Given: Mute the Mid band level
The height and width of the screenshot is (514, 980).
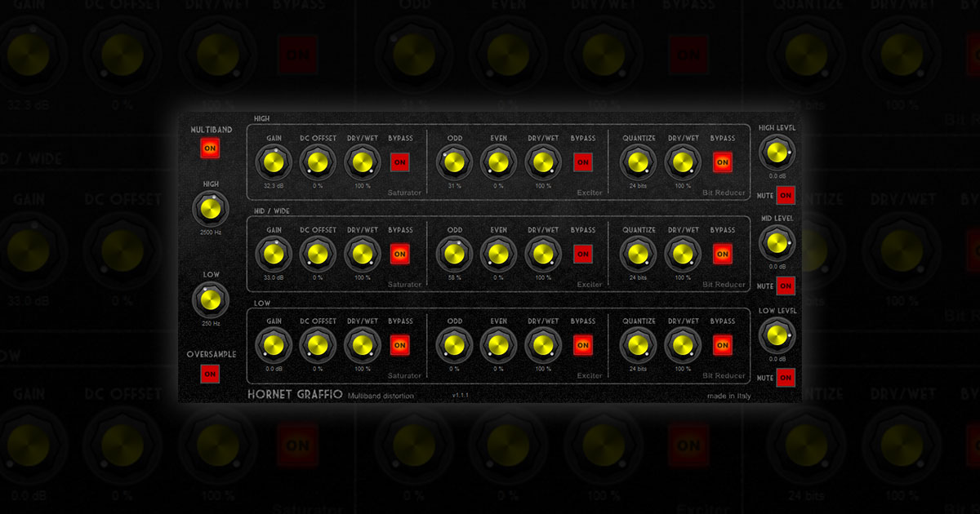Looking at the screenshot, I should pyautogui.click(x=786, y=286).
